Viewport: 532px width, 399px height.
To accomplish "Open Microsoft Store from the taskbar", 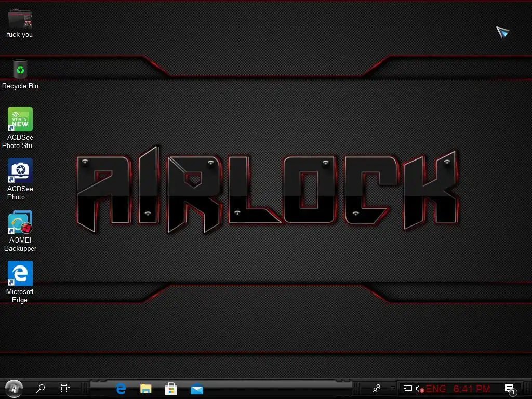I will 171,389.
